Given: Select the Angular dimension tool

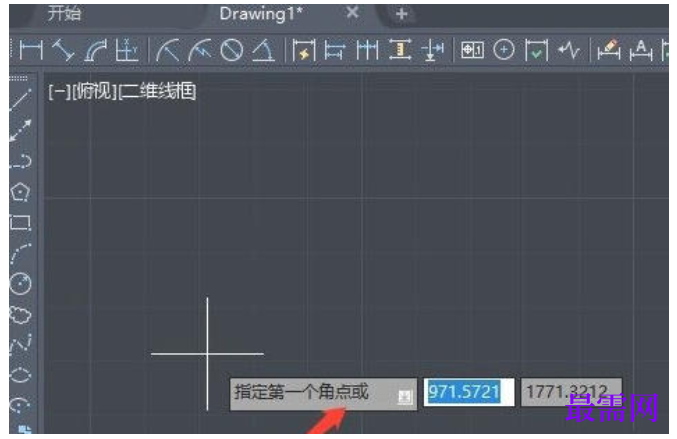Looking at the screenshot, I should (x=263, y=51).
